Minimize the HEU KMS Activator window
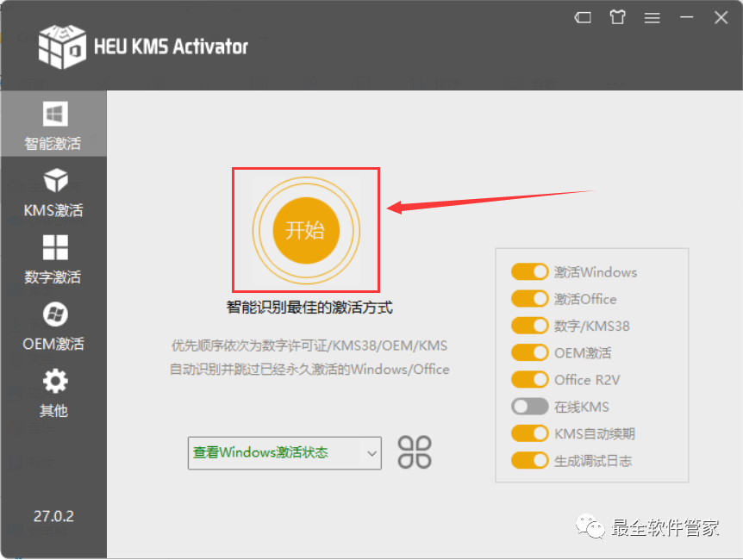 (687, 17)
